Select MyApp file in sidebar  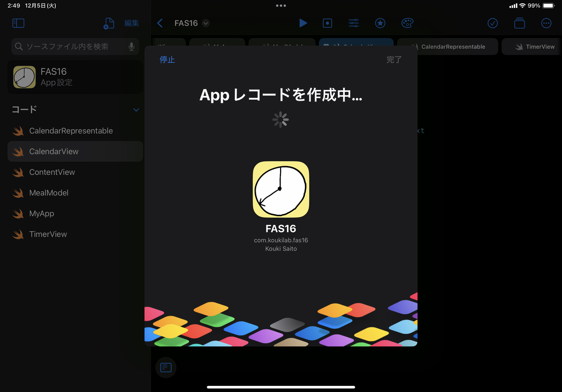tap(75, 213)
